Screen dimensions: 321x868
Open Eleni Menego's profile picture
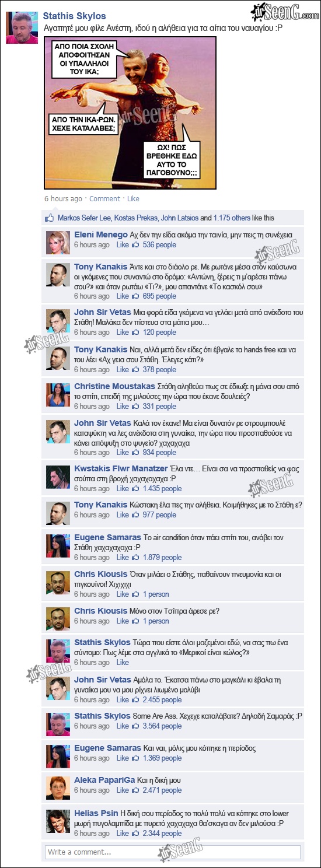click(x=58, y=242)
